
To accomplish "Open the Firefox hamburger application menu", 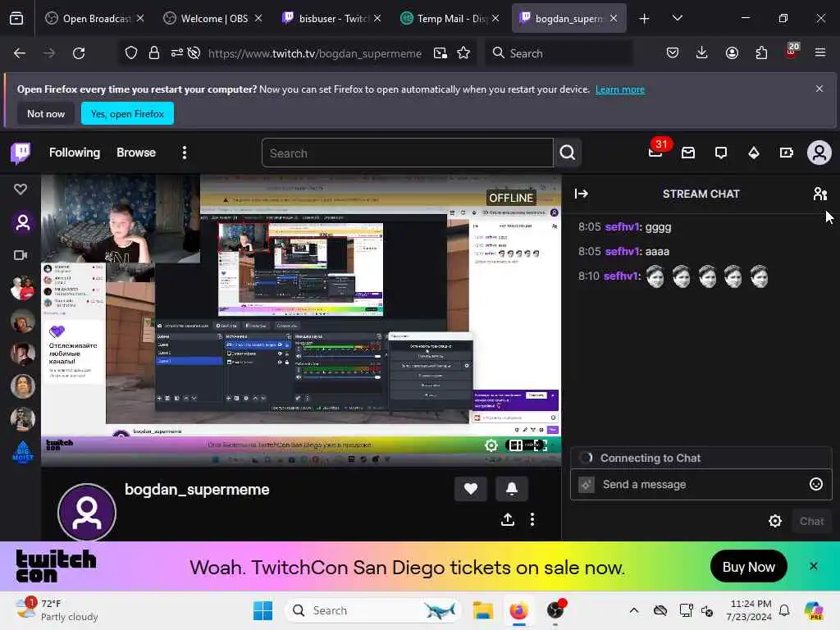I will pyautogui.click(x=820, y=52).
